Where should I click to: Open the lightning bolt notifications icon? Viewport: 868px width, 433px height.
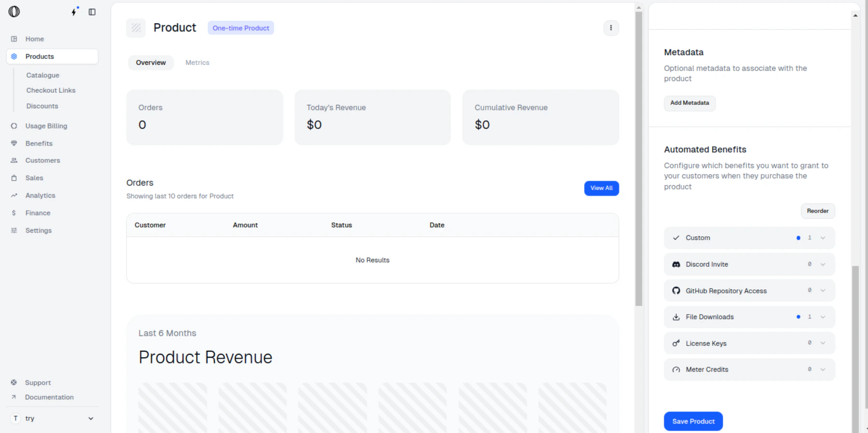pyautogui.click(x=74, y=12)
